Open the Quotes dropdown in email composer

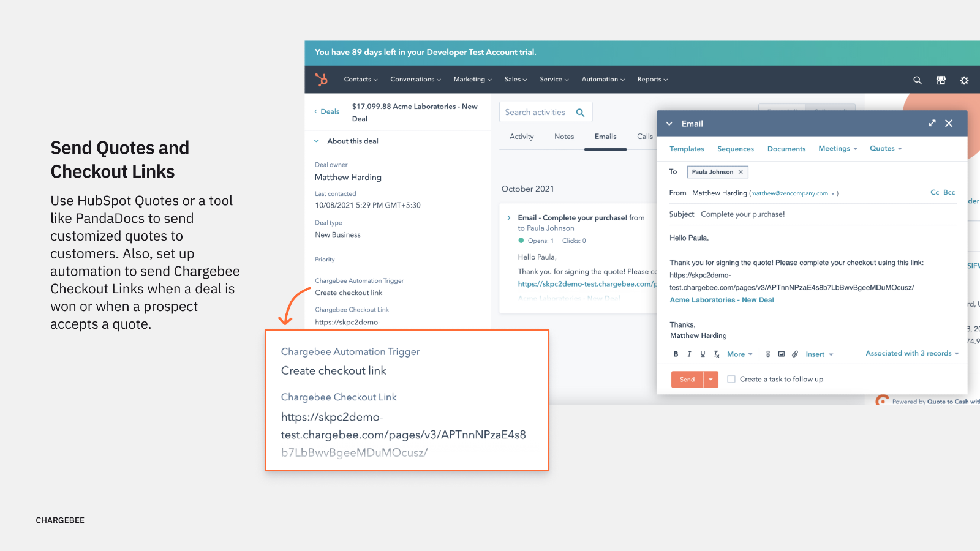pos(886,149)
